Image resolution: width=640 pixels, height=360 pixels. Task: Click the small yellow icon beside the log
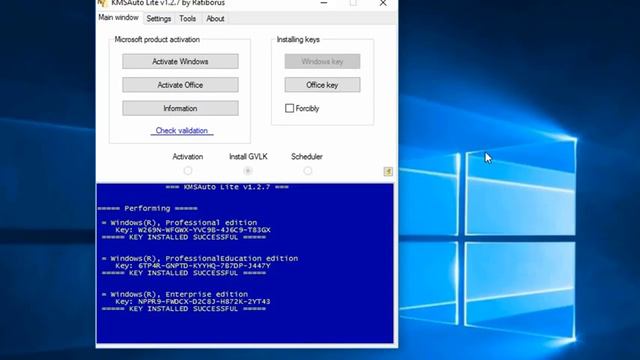(x=388, y=171)
